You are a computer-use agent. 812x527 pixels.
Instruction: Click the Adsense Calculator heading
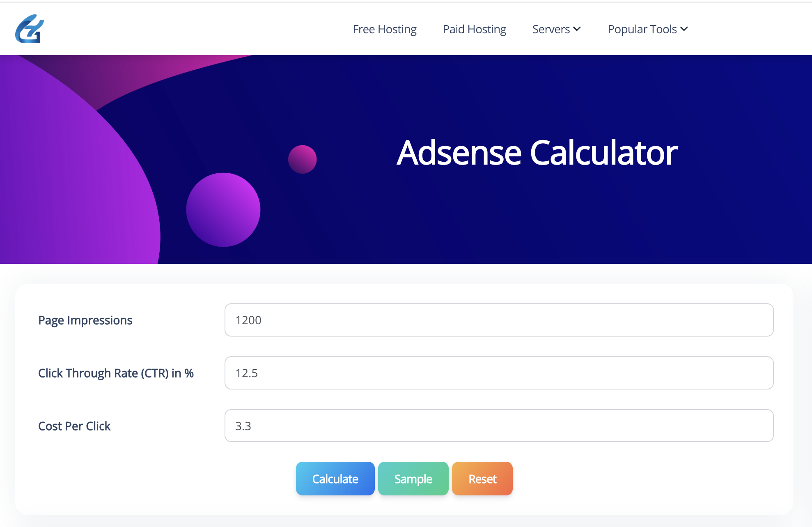coord(537,153)
